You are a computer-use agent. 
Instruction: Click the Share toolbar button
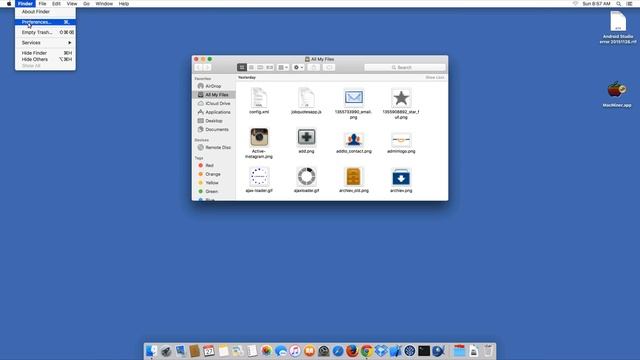(x=313, y=67)
